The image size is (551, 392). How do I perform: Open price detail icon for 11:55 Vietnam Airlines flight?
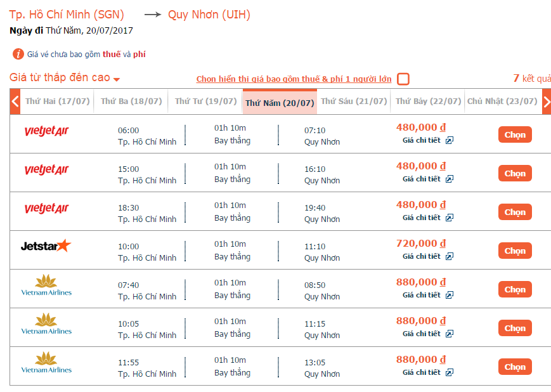pyautogui.click(x=450, y=372)
